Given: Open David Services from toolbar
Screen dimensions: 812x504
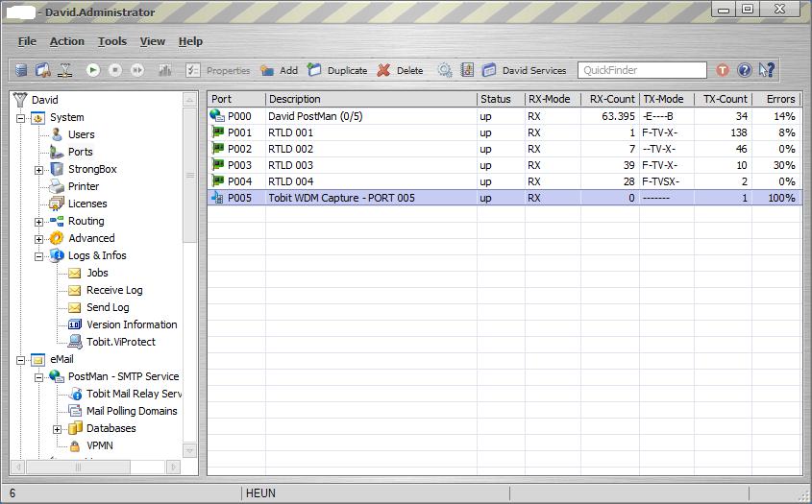Looking at the screenshot, I should (524, 70).
